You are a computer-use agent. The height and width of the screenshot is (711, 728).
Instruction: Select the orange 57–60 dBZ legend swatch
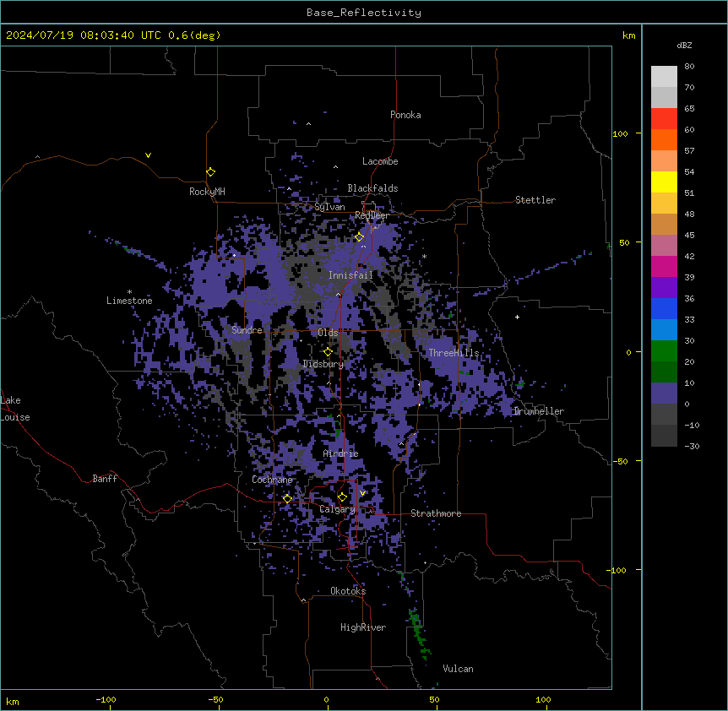664,139
